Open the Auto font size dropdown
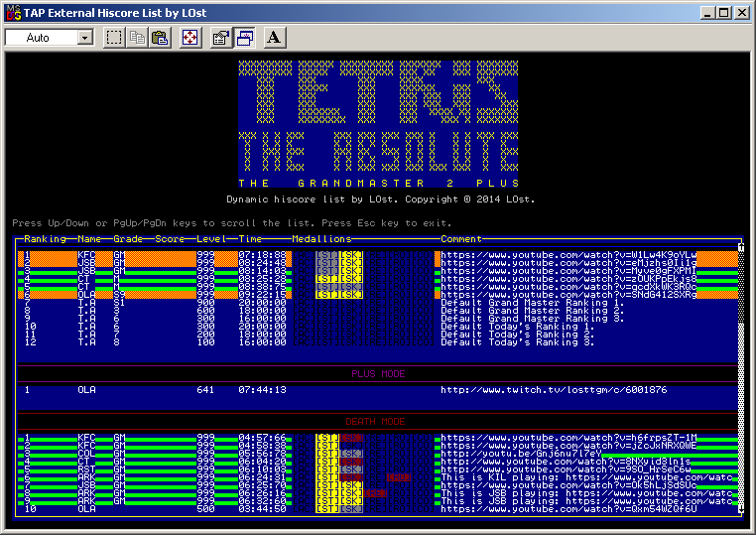756x535 pixels. click(85, 38)
